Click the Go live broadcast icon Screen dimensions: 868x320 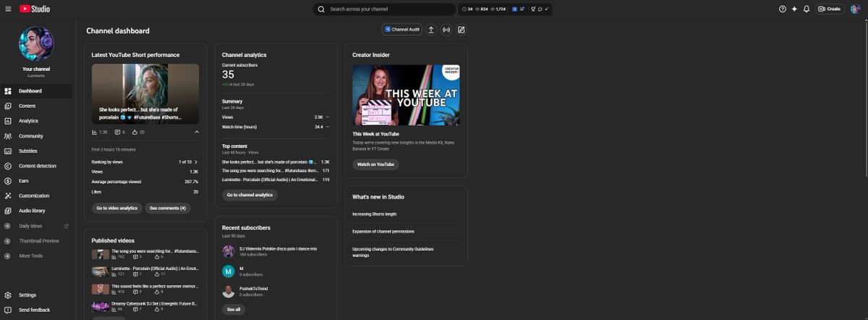click(x=446, y=30)
